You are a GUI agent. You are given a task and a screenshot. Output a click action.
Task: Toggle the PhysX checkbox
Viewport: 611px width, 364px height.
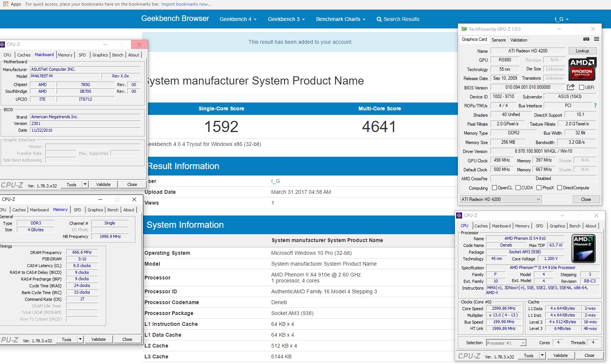click(539, 188)
